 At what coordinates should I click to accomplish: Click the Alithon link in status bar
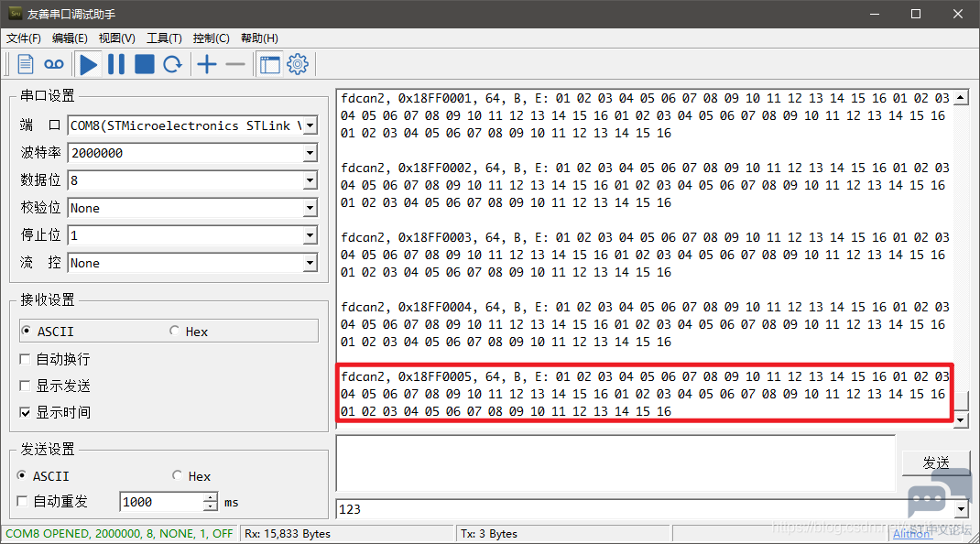(911, 534)
